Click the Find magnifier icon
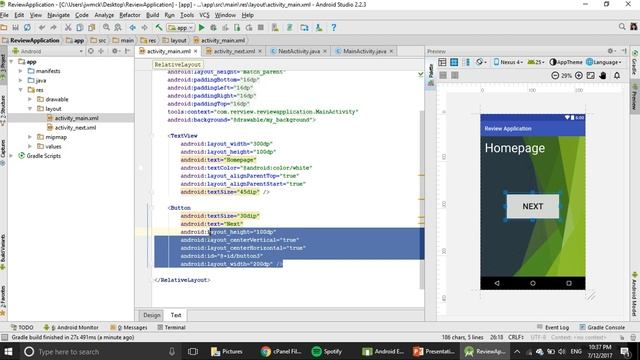640x360 pixels. pos(106,28)
